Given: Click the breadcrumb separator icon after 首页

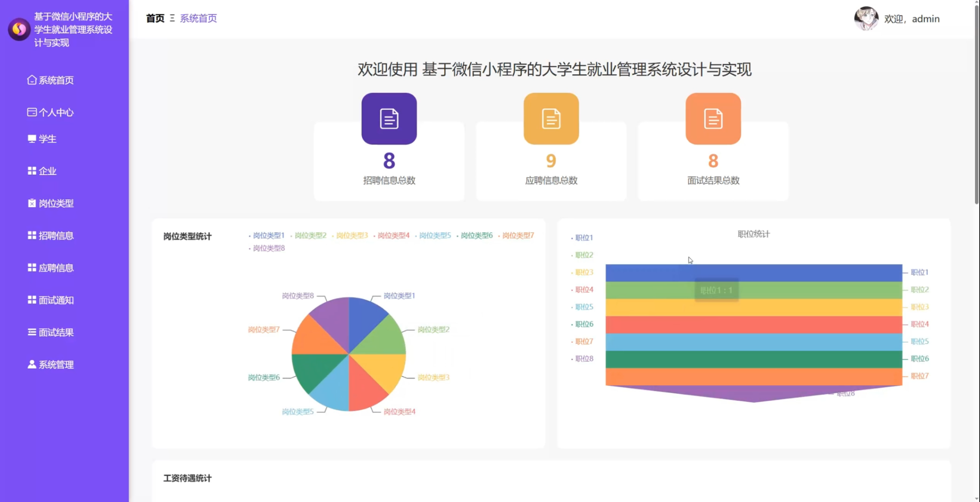Looking at the screenshot, I should pyautogui.click(x=172, y=18).
